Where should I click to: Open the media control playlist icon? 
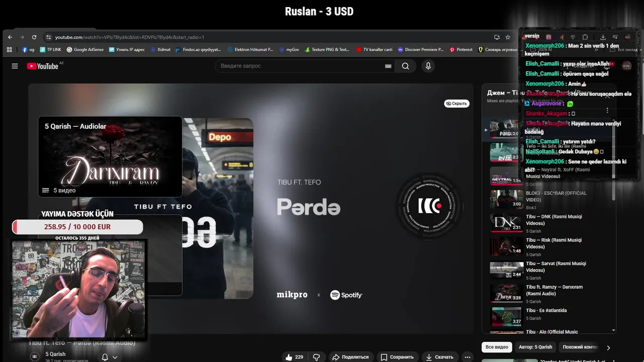[615, 37]
